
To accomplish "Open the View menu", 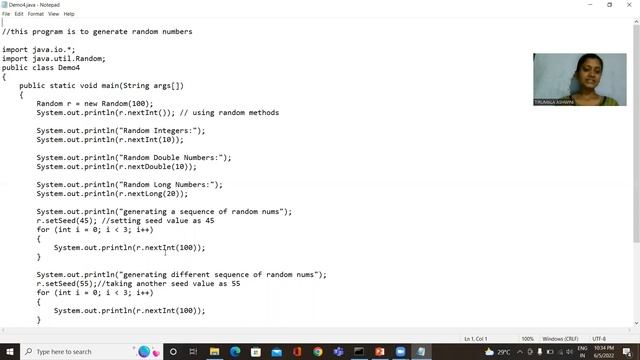I will pyautogui.click(x=53, y=14).
